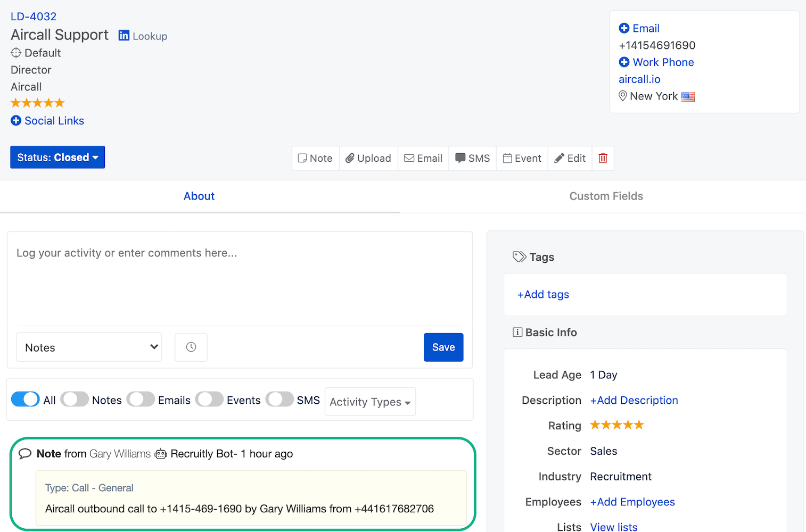Click the clock time-picker icon button
The image size is (806, 532).
pyautogui.click(x=191, y=347)
